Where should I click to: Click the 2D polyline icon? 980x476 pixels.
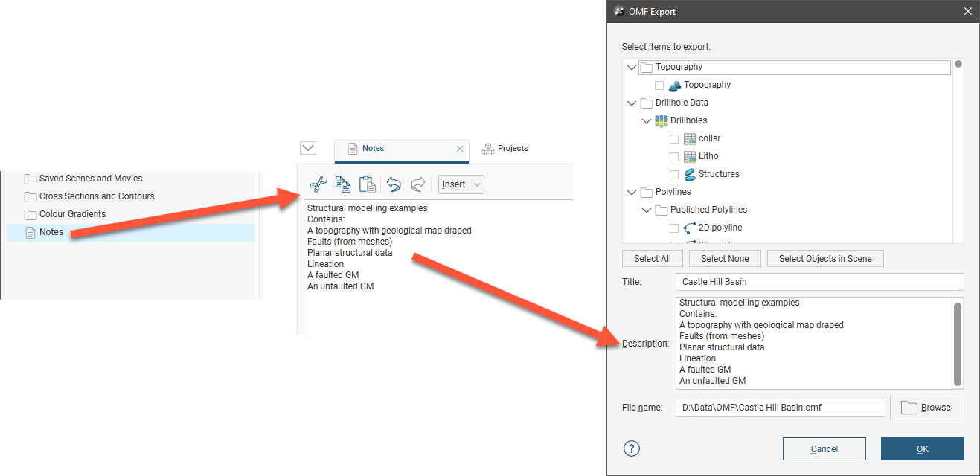tap(690, 228)
